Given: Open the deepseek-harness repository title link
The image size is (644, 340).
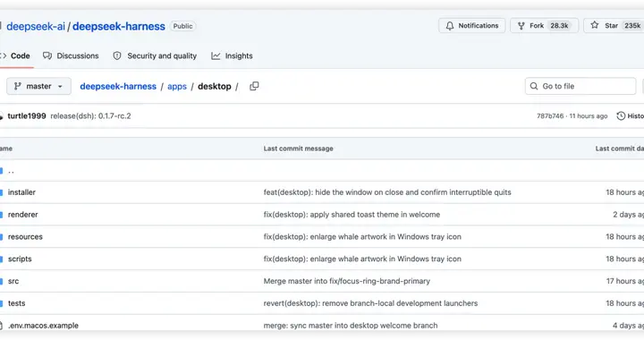Looking at the screenshot, I should (x=119, y=26).
